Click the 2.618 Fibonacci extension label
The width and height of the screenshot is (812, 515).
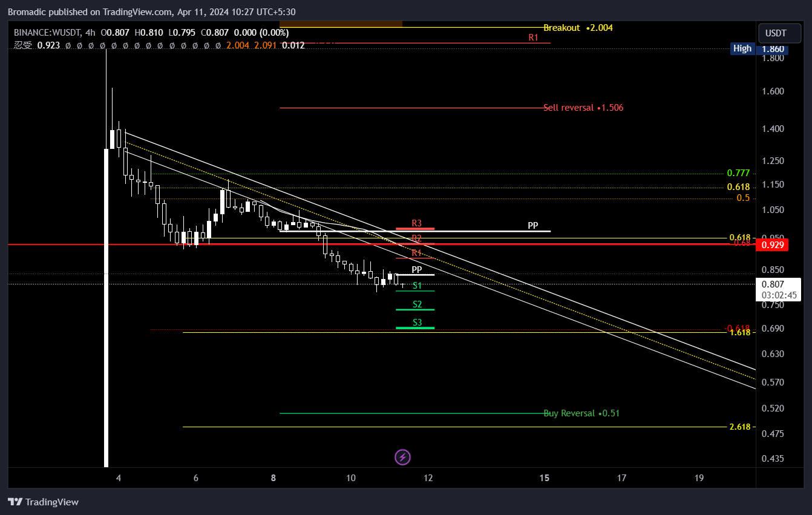(x=739, y=427)
